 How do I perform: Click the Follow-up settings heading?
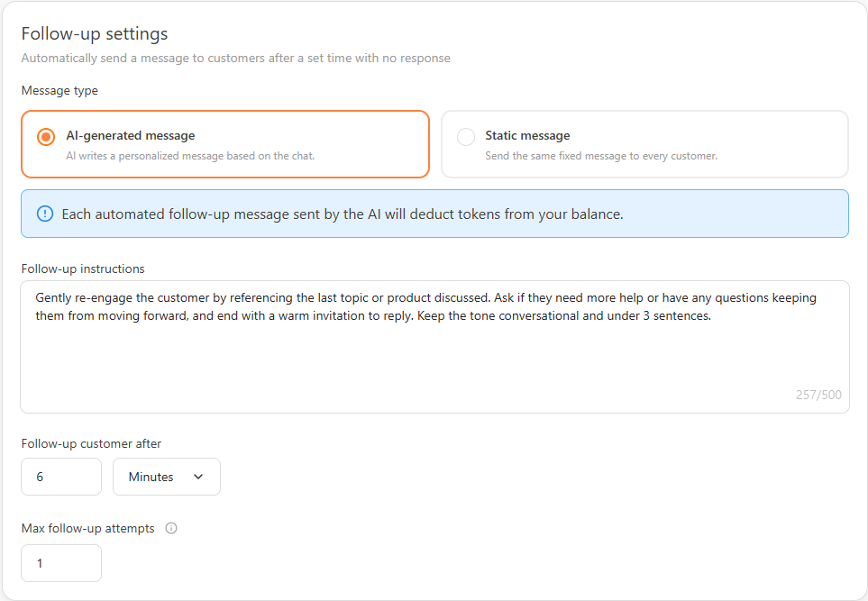95,33
